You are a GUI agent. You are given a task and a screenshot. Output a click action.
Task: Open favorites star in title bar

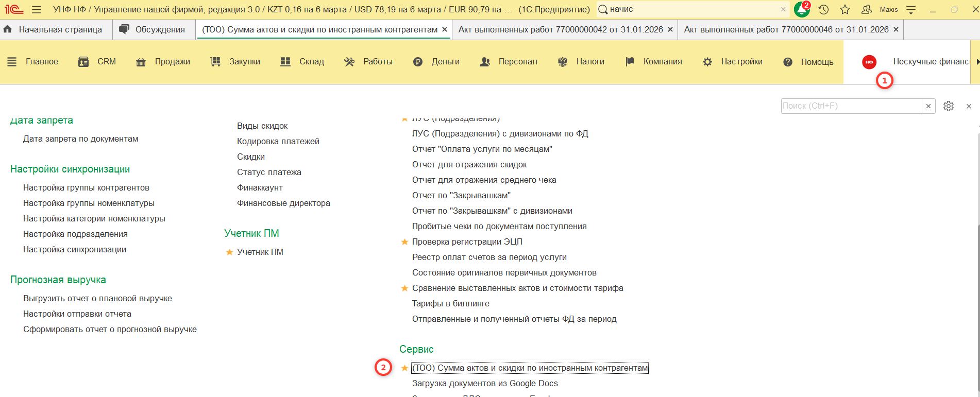[x=845, y=9]
